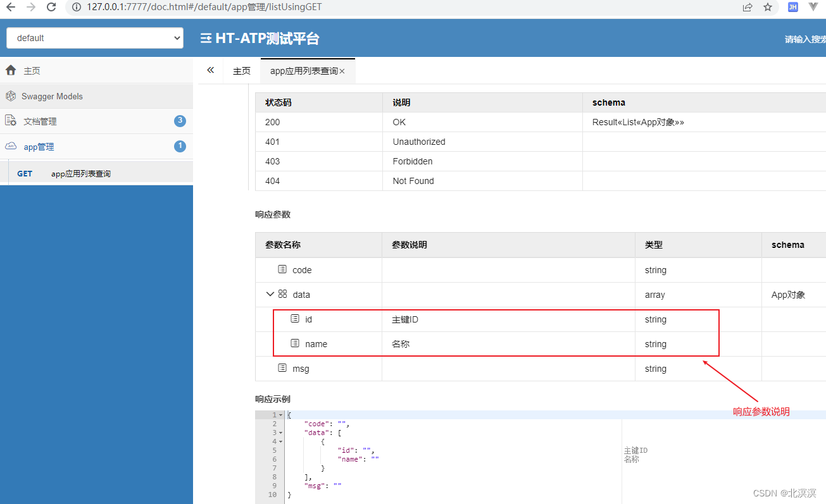826x504 pixels.
Task: Open the default group selector dropdown
Action: 94,37
